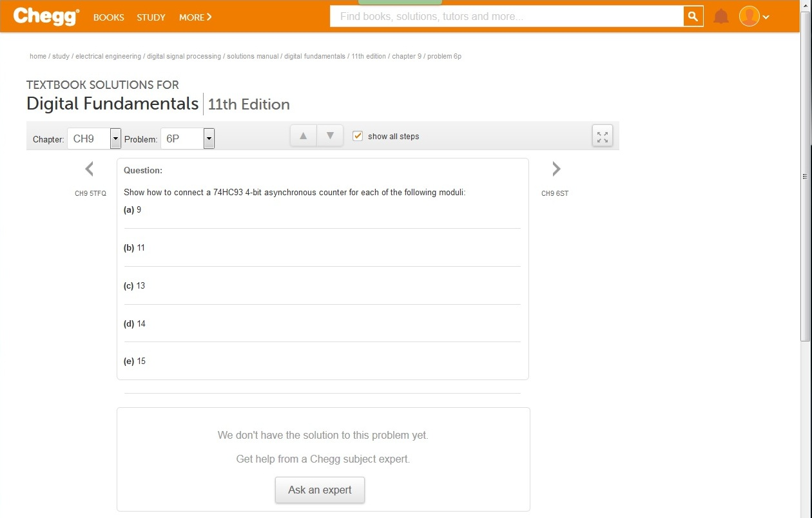Click the search input field
This screenshot has width=812, height=518.
pos(503,16)
